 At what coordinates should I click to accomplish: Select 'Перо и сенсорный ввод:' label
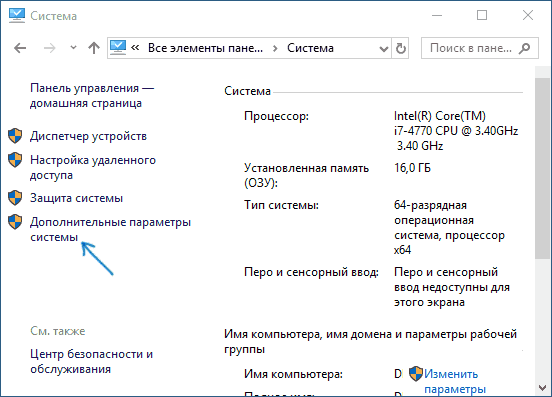(311, 272)
